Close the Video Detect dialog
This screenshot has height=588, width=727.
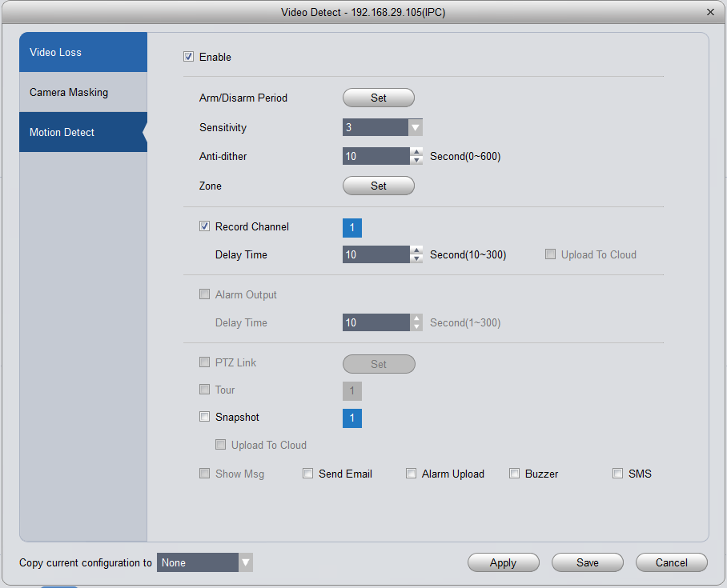tap(710, 12)
